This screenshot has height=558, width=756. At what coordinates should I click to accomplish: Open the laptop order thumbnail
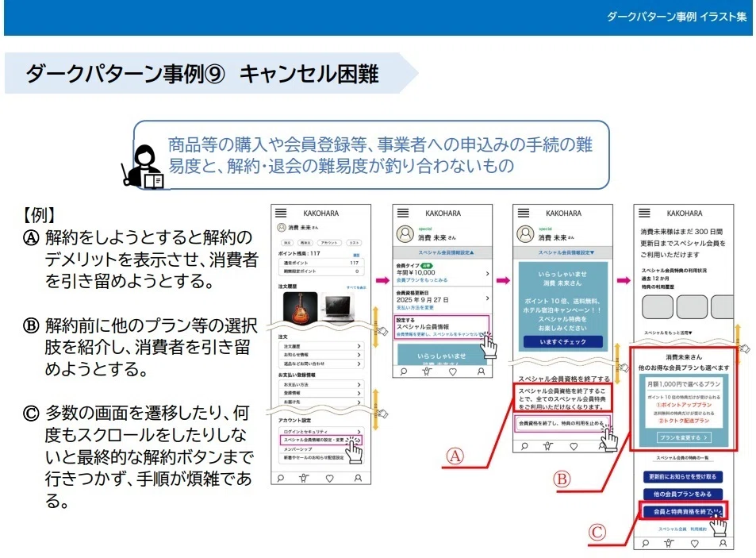(x=337, y=307)
